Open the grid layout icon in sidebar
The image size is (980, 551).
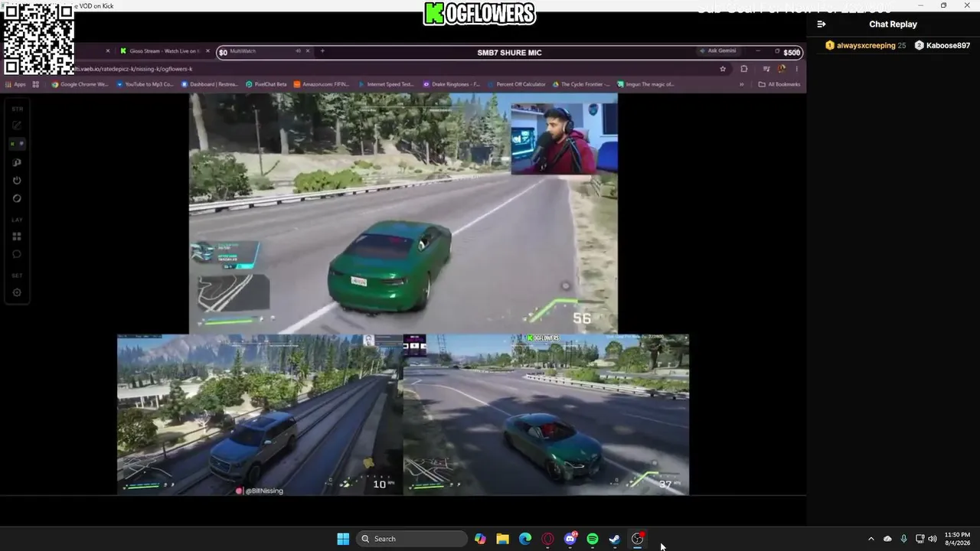tap(17, 236)
